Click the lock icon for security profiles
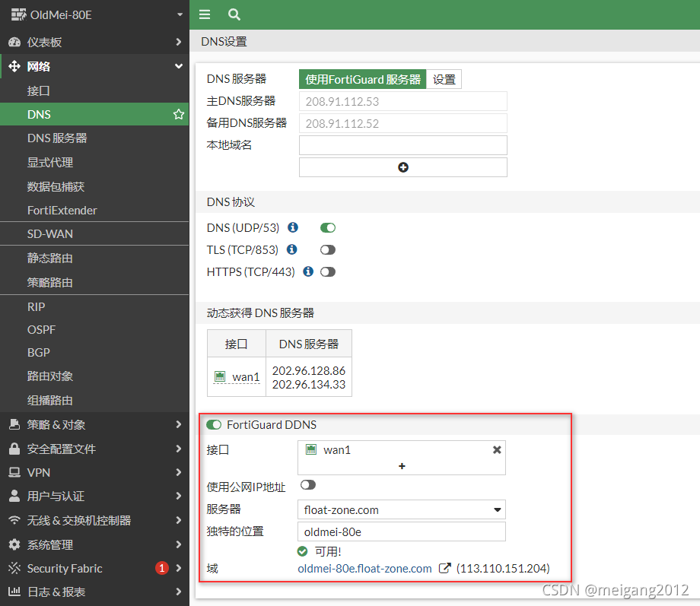The height and width of the screenshot is (606, 700). pos(14,449)
